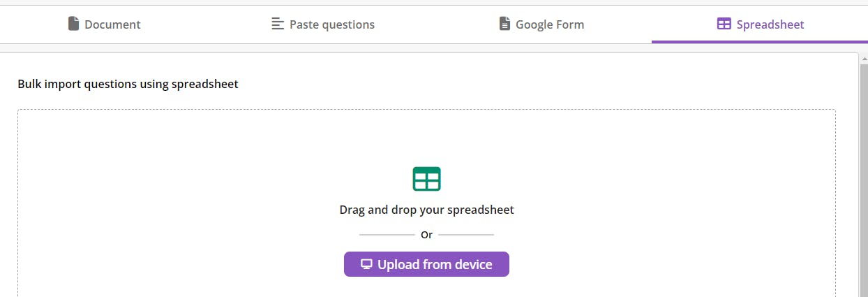Click the Document tab file icon

pyautogui.click(x=73, y=24)
